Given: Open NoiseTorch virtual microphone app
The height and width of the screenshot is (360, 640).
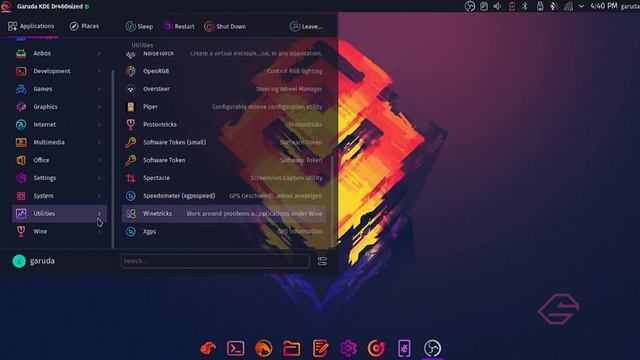Looking at the screenshot, I should [x=224, y=53].
